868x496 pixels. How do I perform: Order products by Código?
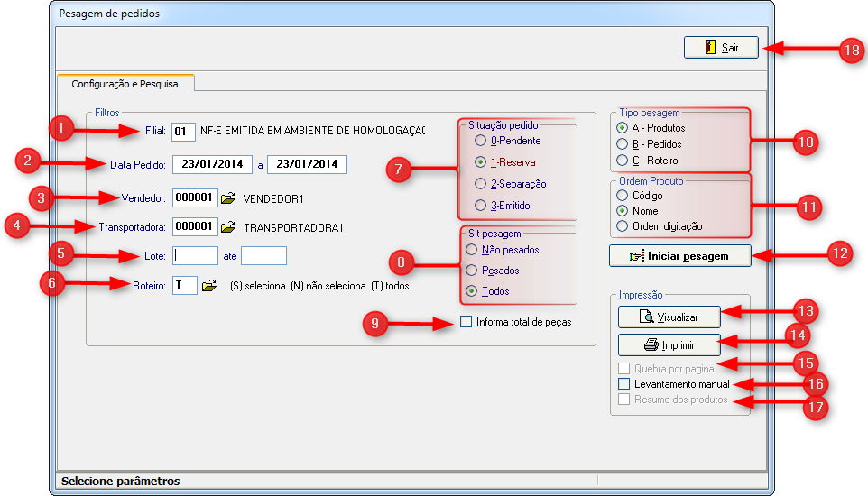622,195
